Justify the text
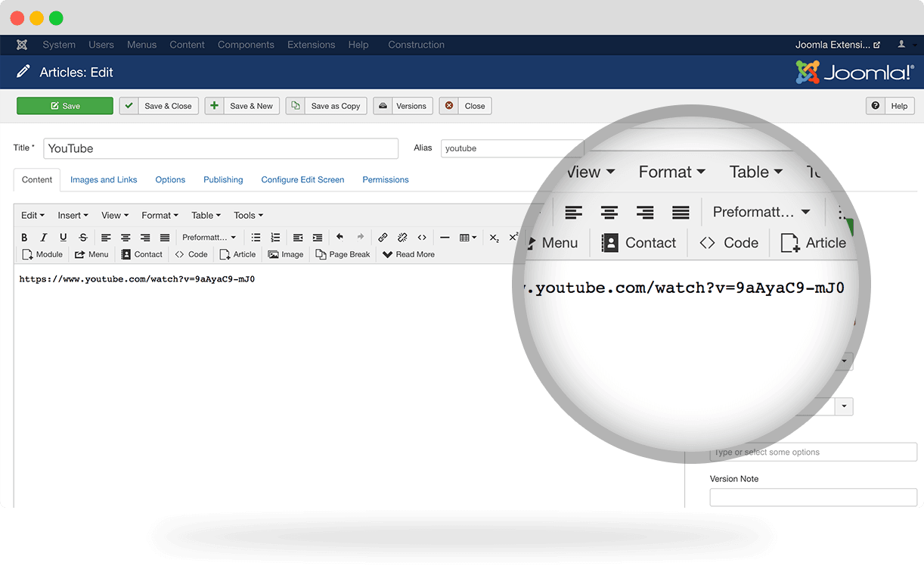924x566 pixels. (x=165, y=238)
